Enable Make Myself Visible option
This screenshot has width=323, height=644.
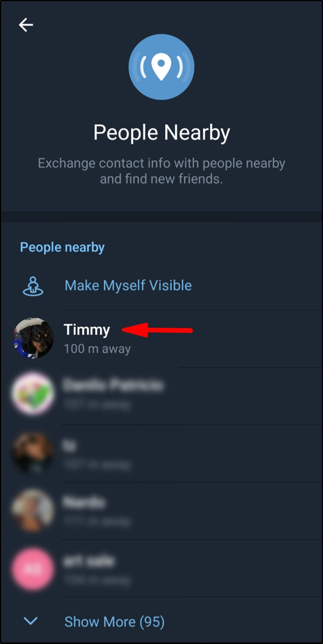[x=128, y=285]
